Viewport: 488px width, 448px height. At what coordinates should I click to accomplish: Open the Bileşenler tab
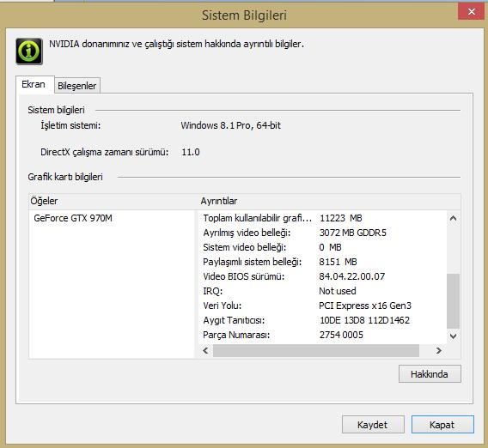[x=76, y=86]
